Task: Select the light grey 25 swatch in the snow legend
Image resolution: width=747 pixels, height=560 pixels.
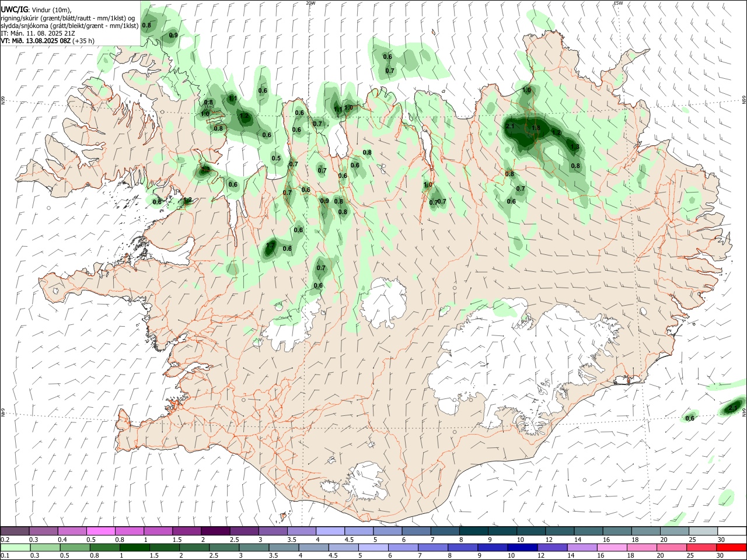Action: [703, 531]
